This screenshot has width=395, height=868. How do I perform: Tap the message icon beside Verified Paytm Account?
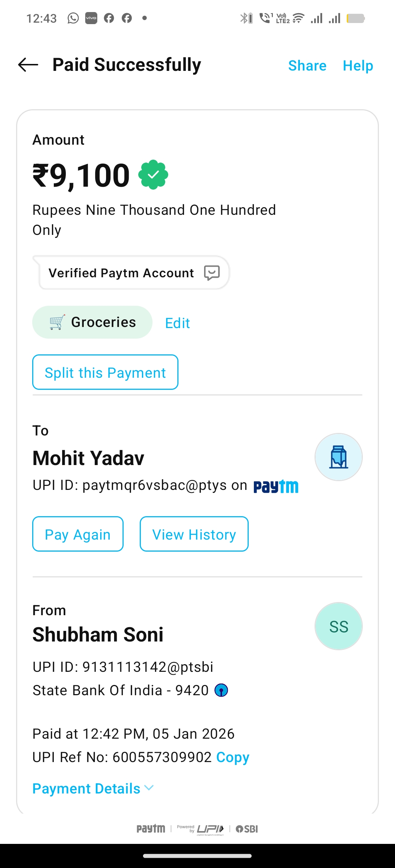pyautogui.click(x=212, y=273)
